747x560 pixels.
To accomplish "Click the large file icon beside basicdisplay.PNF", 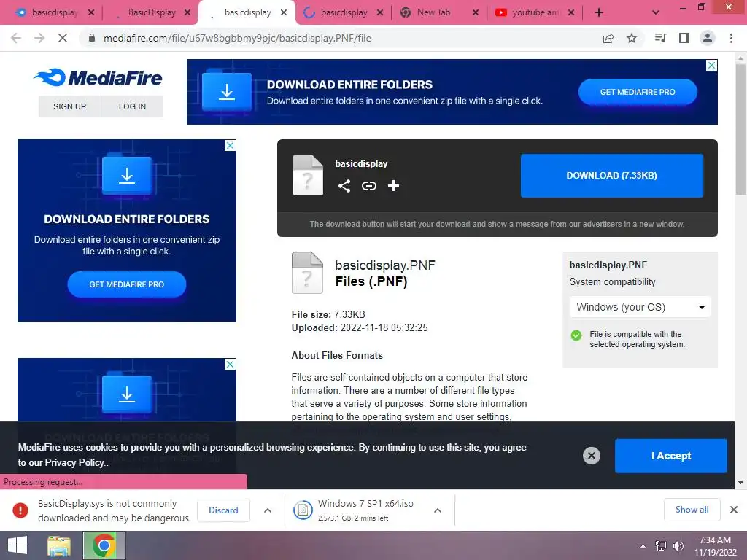I will (x=307, y=273).
